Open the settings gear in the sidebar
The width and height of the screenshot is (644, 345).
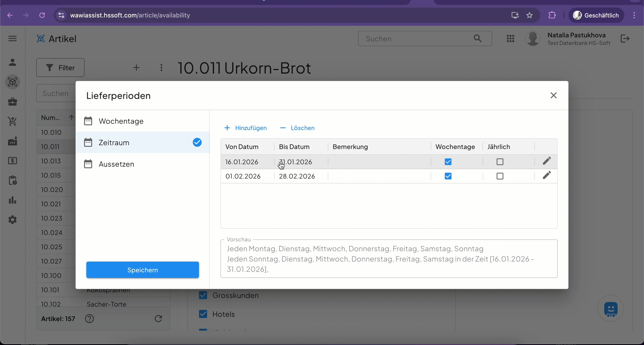(13, 220)
